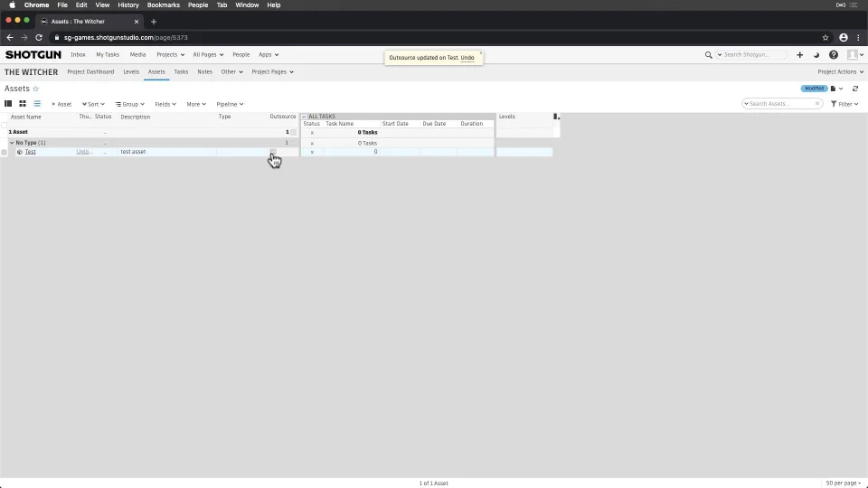Open the page save options arrow

[841, 89]
